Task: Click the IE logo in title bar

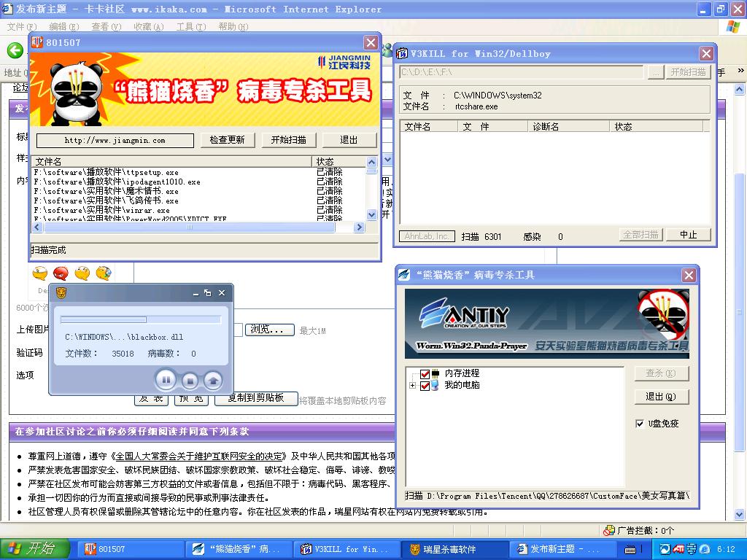Action: pos(7,9)
